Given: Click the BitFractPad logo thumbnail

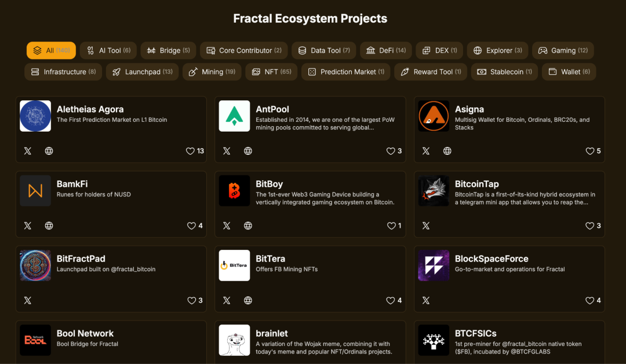Looking at the screenshot, I should [x=35, y=265].
